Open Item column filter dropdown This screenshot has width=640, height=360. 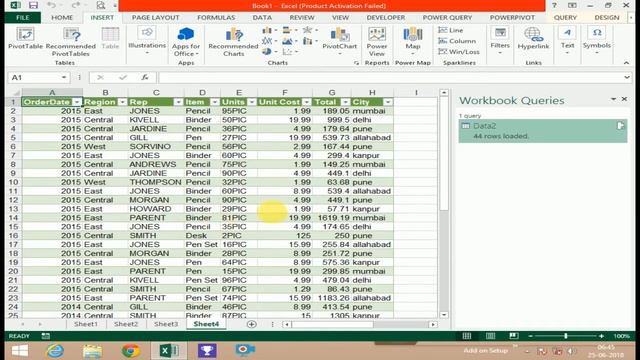[x=215, y=102]
